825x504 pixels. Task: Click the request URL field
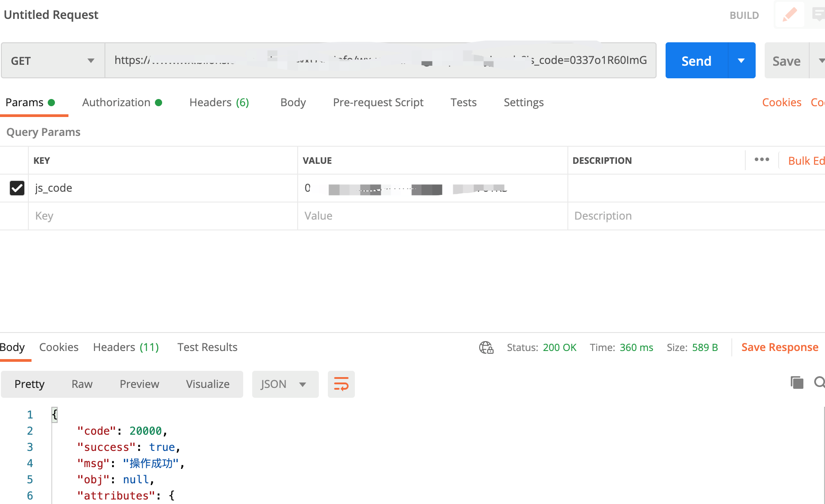click(x=380, y=61)
